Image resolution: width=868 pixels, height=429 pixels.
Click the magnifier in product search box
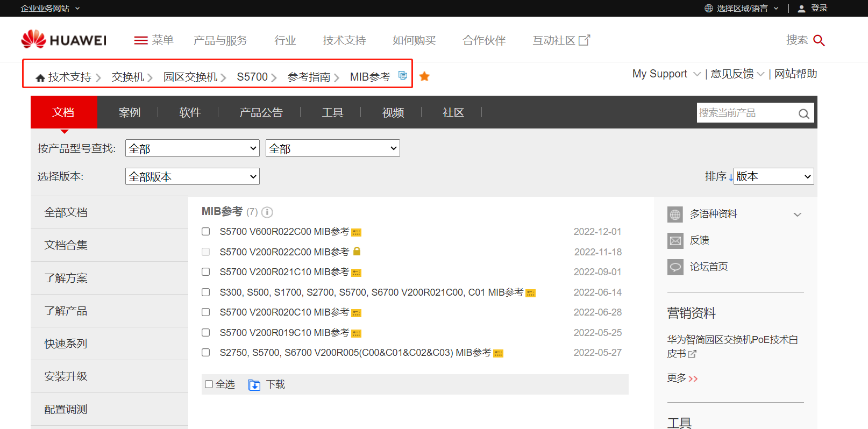pyautogui.click(x=804, y=113)
